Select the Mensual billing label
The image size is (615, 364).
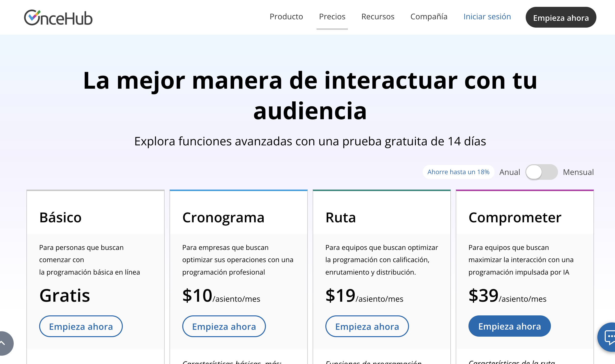pyautogui.click(x=578, y=172)
